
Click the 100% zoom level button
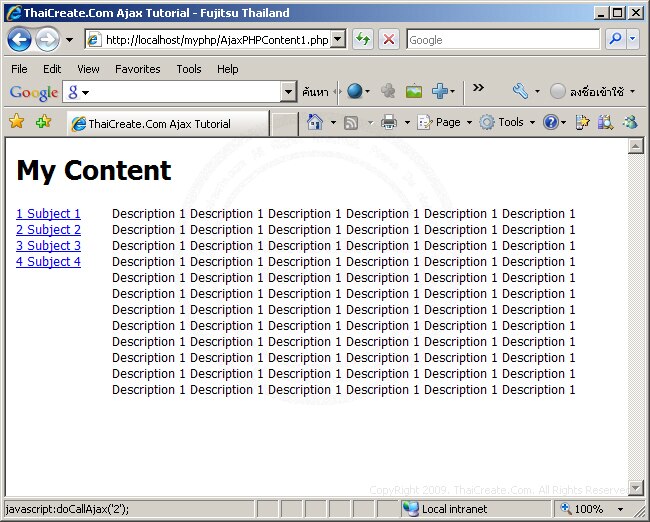click(x=583, y=509)
